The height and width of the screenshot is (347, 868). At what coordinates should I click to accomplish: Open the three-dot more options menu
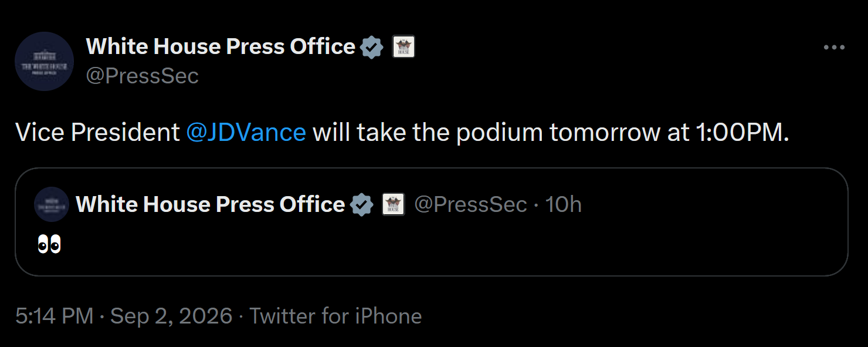click(x=834, y=48)
